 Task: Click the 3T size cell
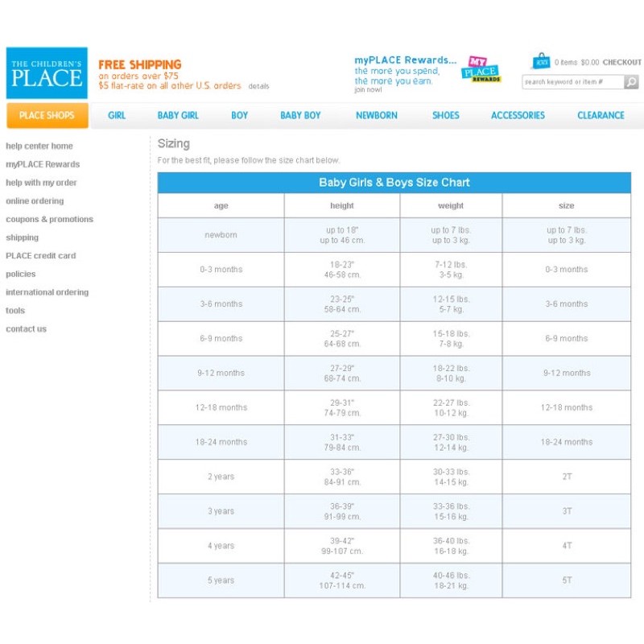click(x=567, y=511)
